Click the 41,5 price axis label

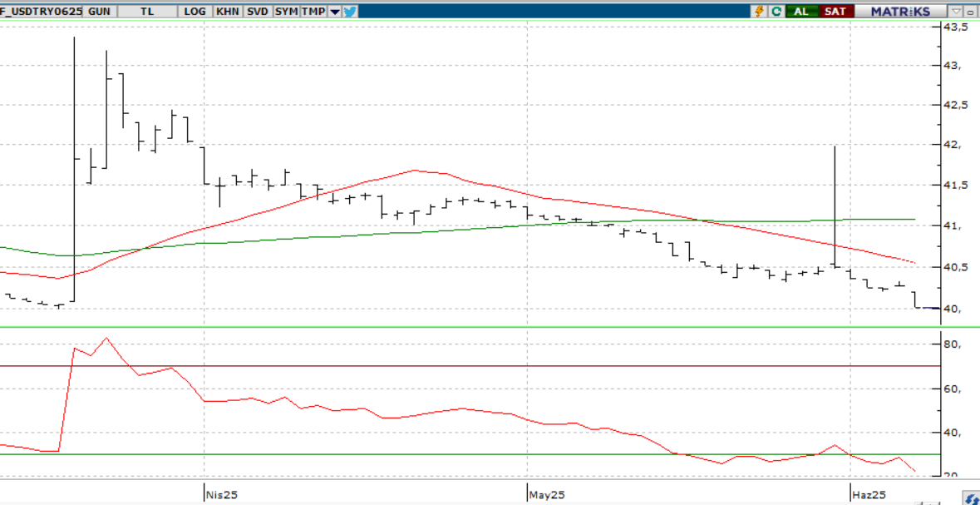[x=956, y=186]
